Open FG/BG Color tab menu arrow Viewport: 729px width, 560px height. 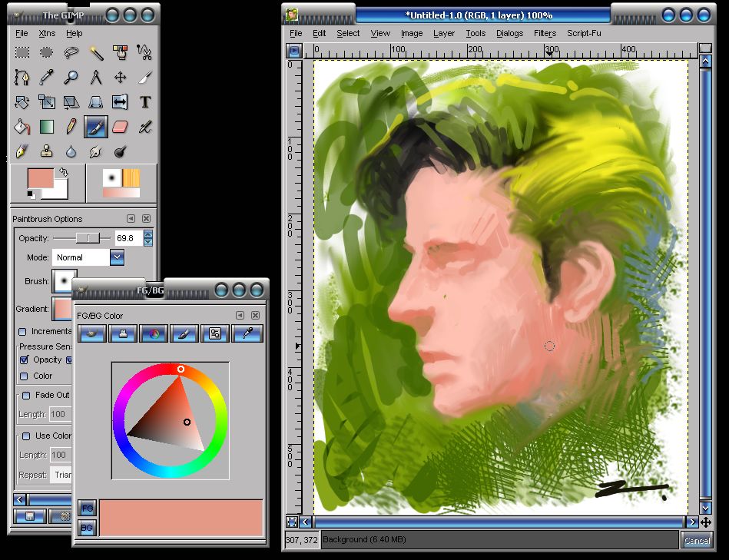click(240, 315)
